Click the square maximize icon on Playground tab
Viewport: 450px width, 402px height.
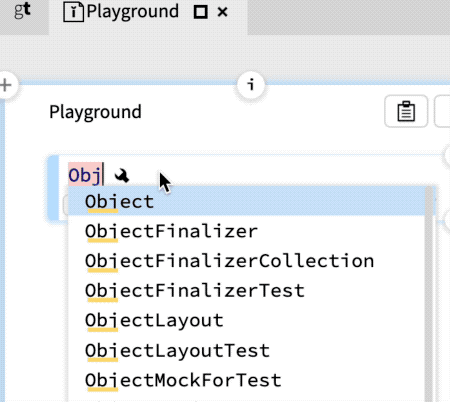point(201,12)
